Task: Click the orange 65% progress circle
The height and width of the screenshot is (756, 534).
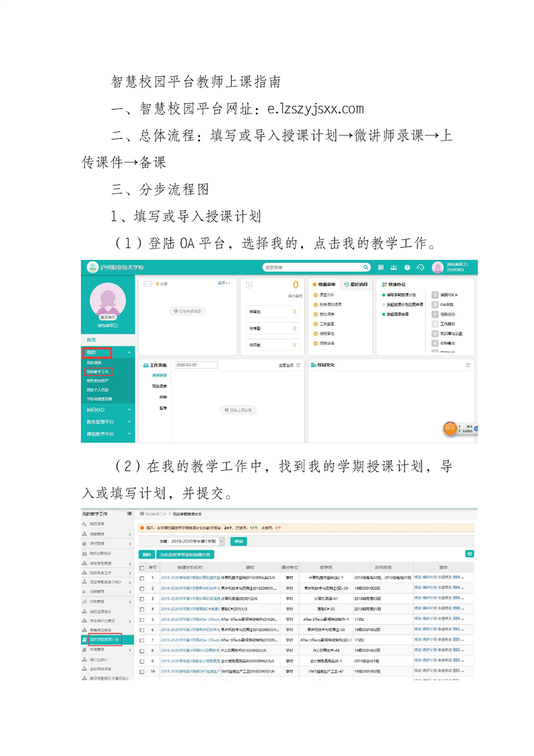Action: 450,428
